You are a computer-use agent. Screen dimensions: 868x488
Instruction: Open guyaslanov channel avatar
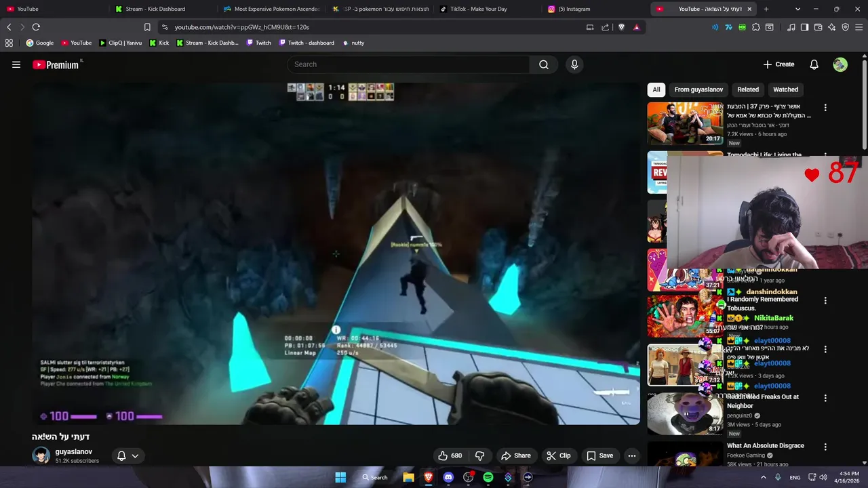41,455
